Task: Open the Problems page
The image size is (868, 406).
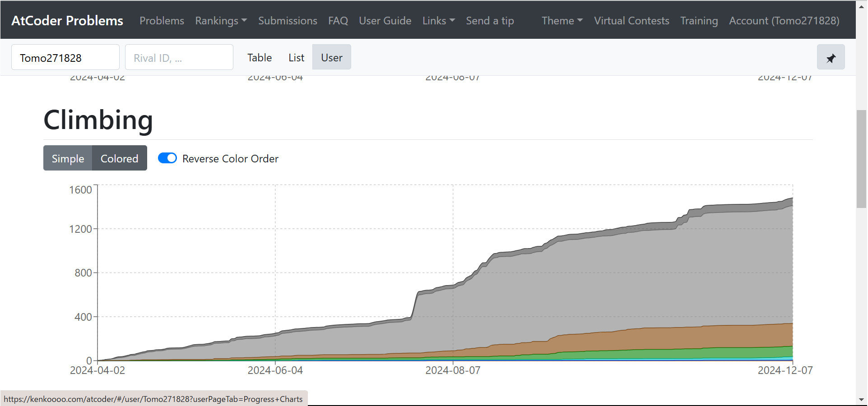Action: 162,21
